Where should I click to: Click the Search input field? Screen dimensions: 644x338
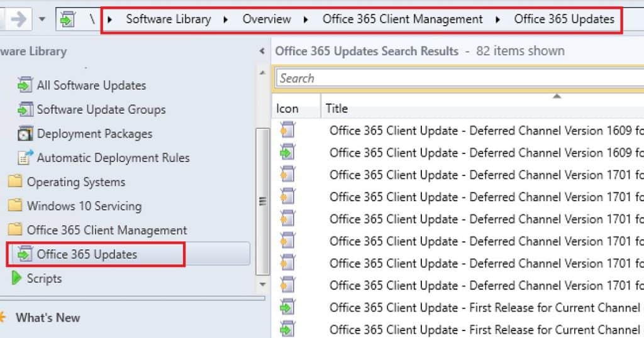[x=460, y=78]
